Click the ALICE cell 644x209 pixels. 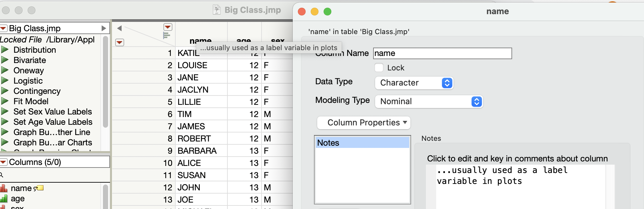pyautogui.click(x=201, y=163)
